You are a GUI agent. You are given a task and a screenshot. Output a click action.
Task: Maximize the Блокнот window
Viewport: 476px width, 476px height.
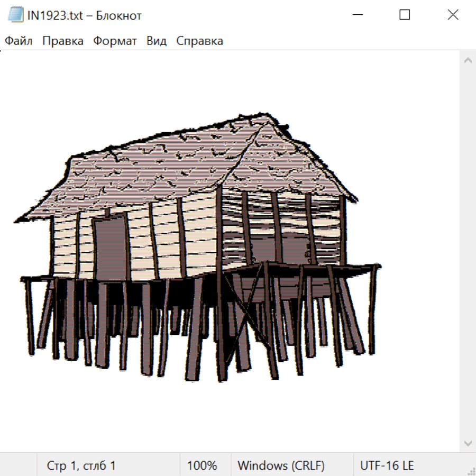405,15
